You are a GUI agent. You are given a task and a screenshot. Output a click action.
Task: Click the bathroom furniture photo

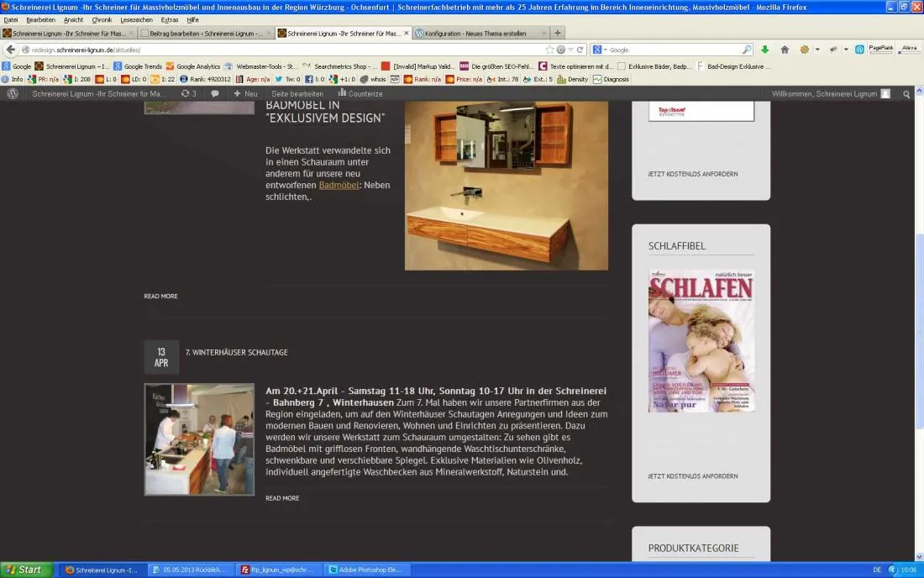(507, 186)
